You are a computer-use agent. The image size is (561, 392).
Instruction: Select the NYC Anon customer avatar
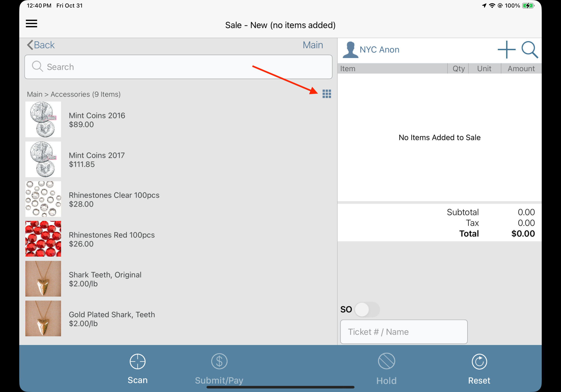pyautogui.click(x=350, y=50)
